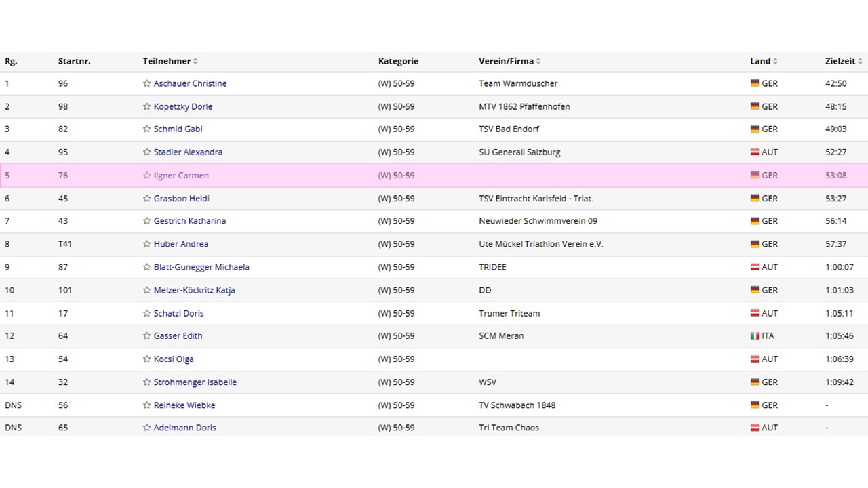Toggle favorite star for Schmid Gabi
Image resolution: width=868 pixels, height=488 pixels.
(146, 129)
